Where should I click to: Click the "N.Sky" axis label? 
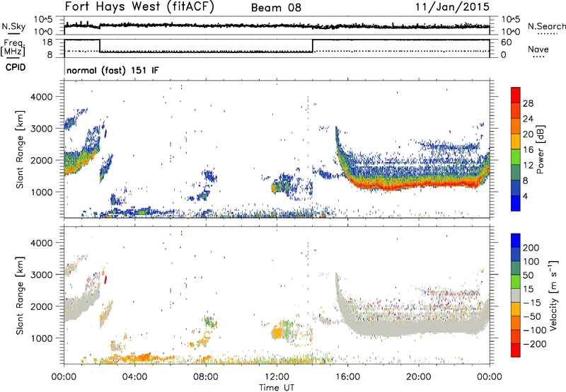[x=13, y=26]
